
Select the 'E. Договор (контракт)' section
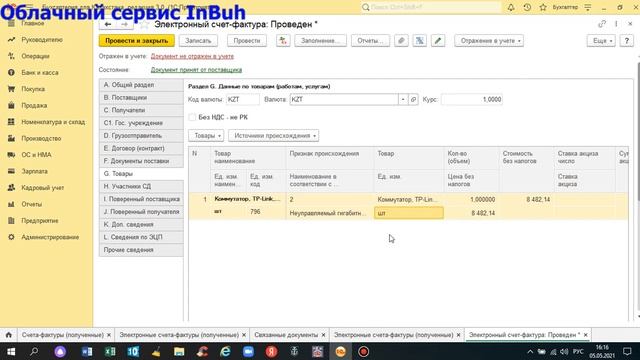point(141,148)
